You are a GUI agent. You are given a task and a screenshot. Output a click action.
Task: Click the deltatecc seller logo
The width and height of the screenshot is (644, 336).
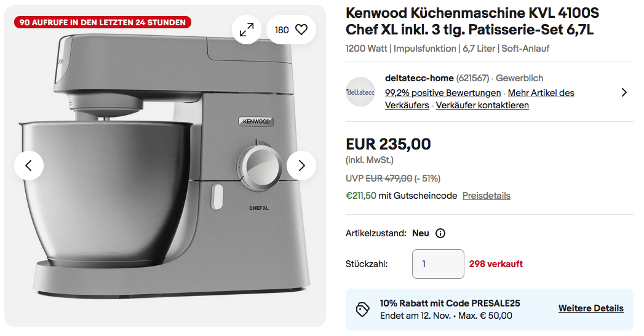pyautogui.click(x=360, y=92)
